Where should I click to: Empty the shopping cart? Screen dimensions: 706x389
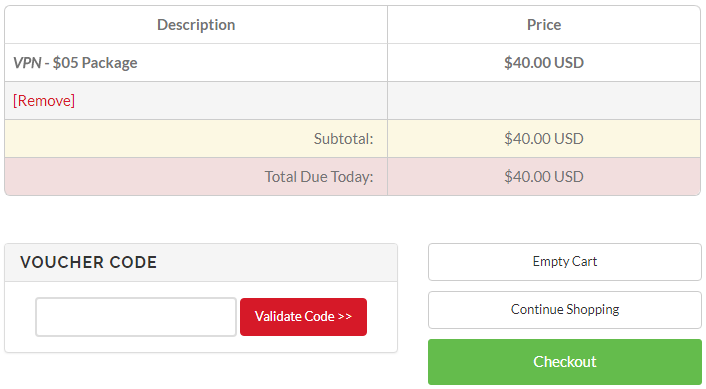click(x=565, y=262)
